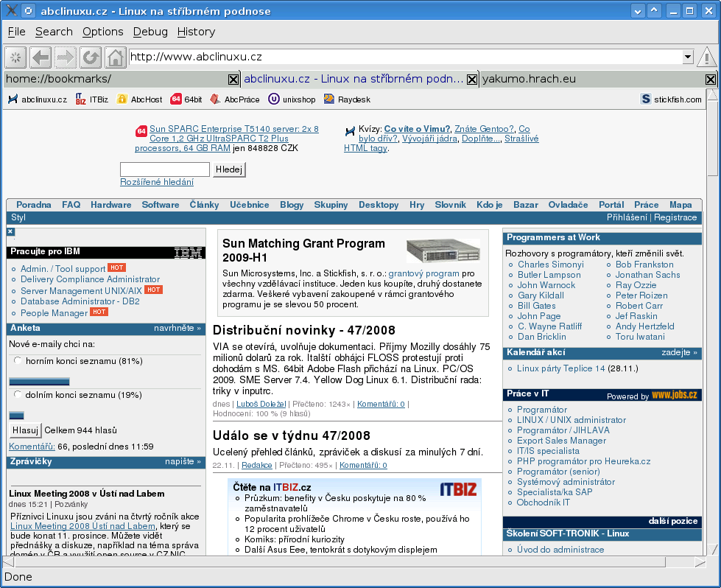Open the Poradna navigation link

coord(34,205)
